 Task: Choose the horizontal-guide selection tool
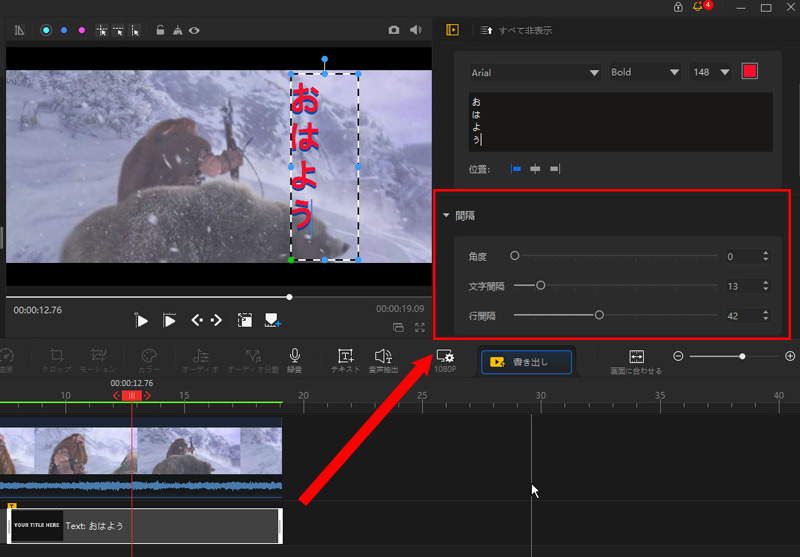[x=118, y=31]
